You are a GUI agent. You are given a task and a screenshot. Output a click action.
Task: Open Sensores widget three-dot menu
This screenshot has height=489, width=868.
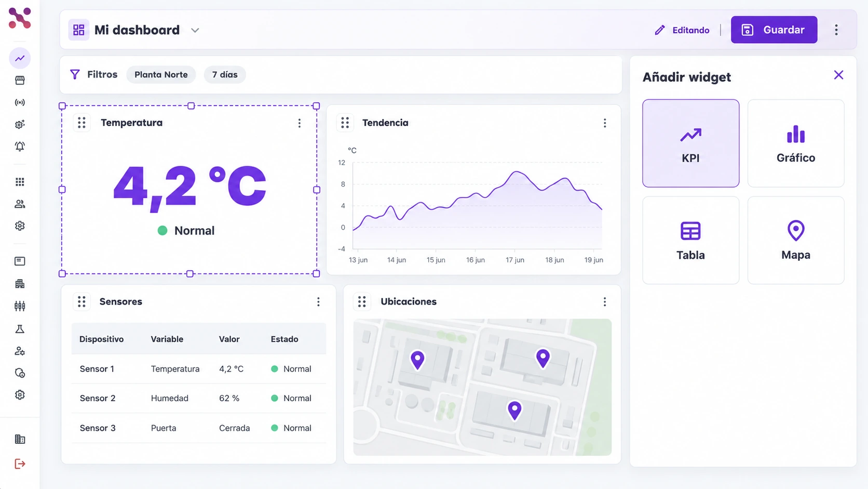click(318, 302)
